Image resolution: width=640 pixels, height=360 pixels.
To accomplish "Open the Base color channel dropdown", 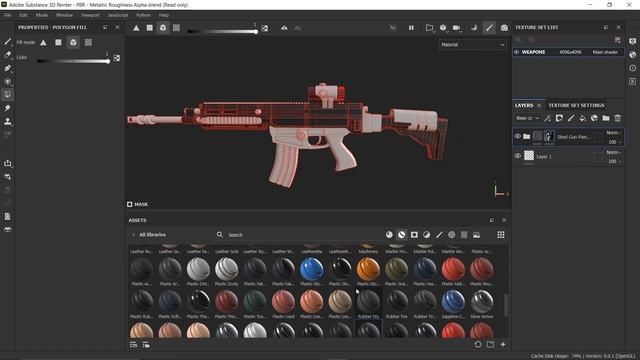I will coord(527,118).
